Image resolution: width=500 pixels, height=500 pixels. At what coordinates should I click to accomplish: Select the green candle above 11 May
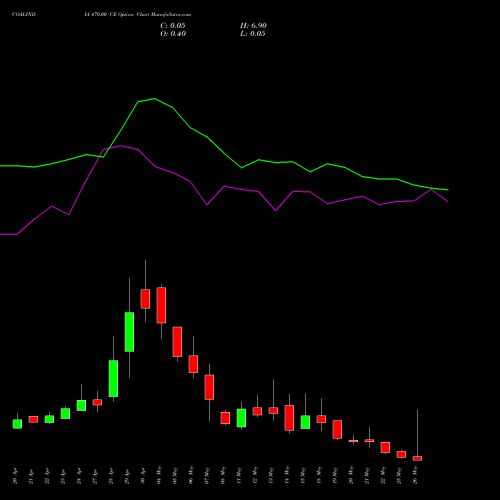coord(241,418)
